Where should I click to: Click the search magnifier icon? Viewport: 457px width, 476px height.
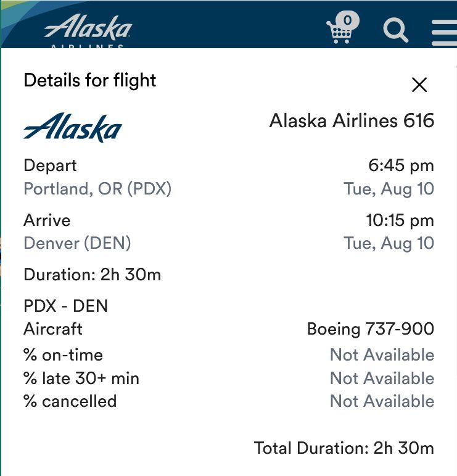(x=396, y=30)
